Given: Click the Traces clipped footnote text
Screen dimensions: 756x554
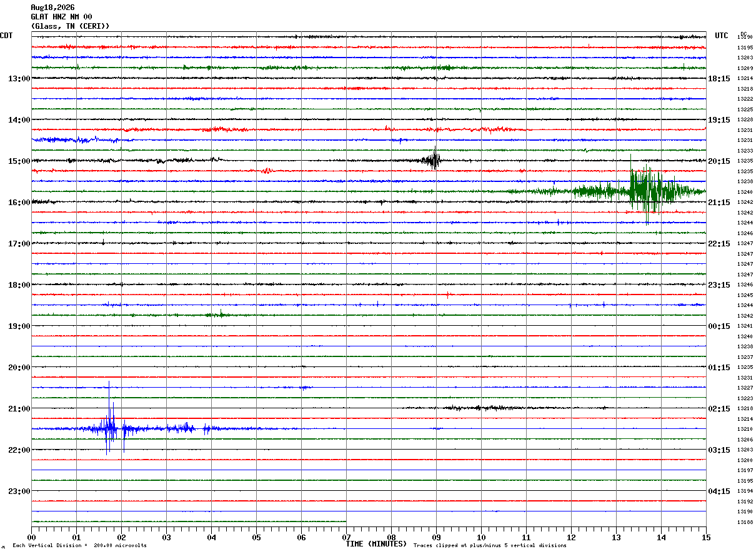Looking at the screenshot, I should (490, 546).
